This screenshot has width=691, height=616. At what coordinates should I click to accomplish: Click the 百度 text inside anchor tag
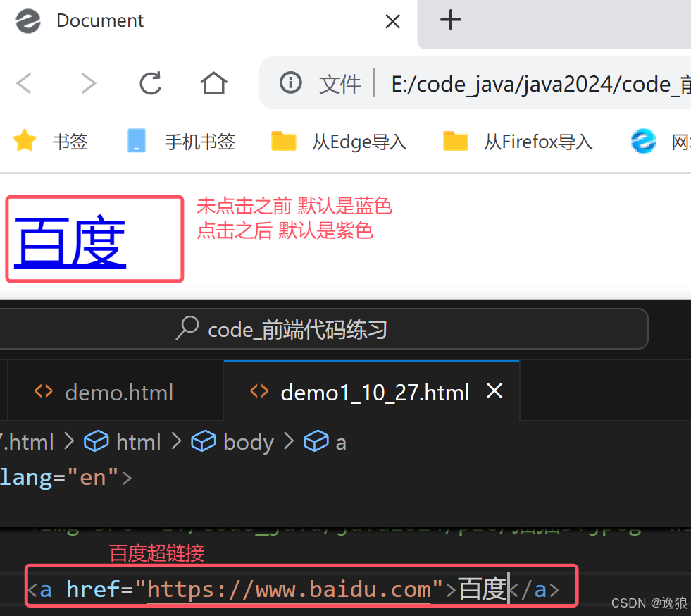(x=483, y=589)
